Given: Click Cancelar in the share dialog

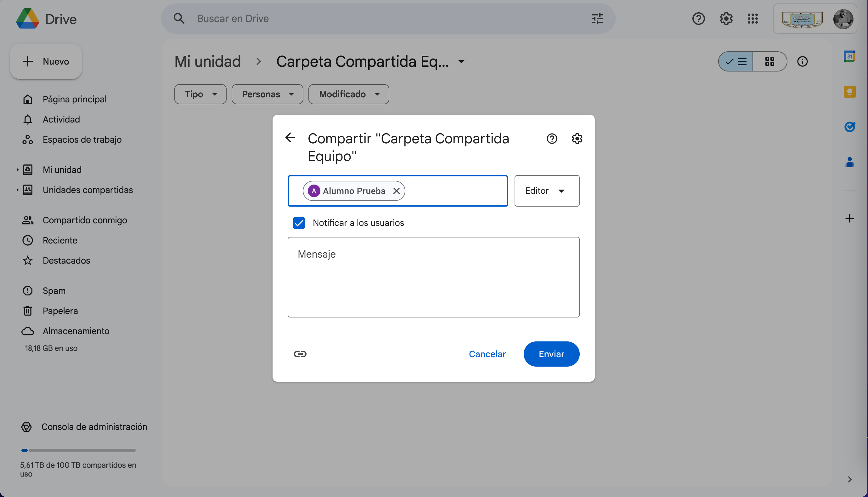Looking at the screenshot, I should (487, 354).
